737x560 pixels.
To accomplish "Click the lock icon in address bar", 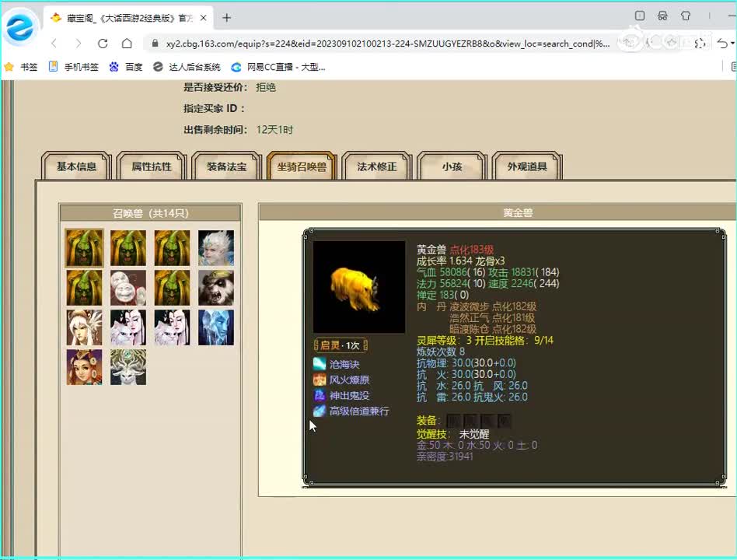I will 155,44.
